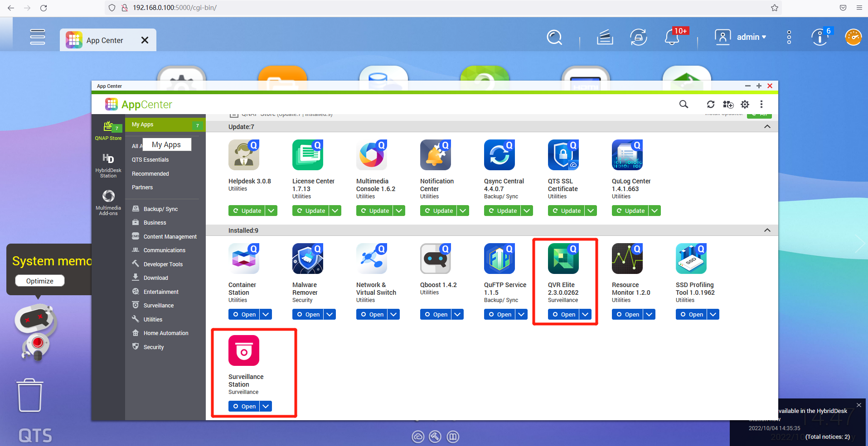Update the Multimedia Console app
The image size is (868, 446).
(375, 211)
